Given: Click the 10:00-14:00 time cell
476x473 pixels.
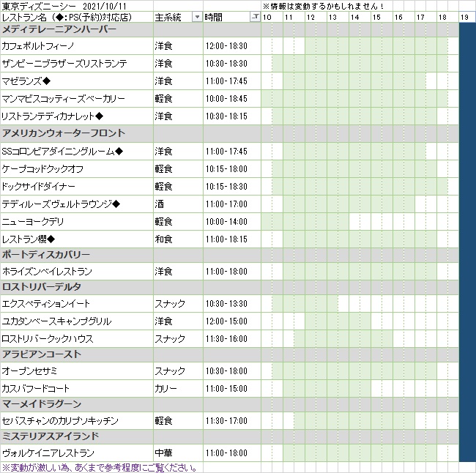Looking at the screenshot, I should 232,222.
